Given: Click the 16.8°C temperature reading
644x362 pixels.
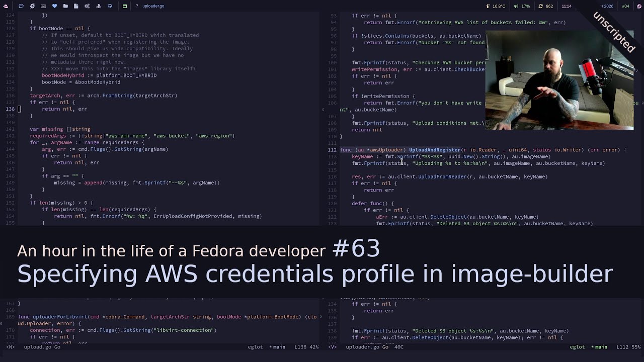Looking at the screenshot, I should (499, 6).
